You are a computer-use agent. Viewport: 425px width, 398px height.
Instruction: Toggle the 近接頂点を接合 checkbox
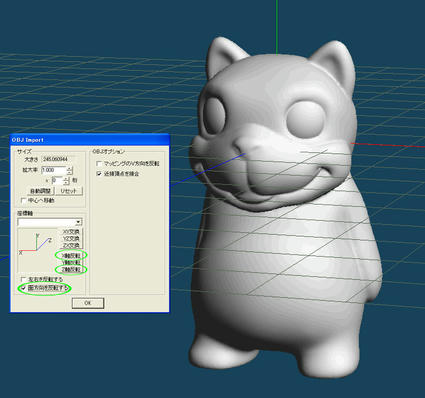[x=99, y=174]
